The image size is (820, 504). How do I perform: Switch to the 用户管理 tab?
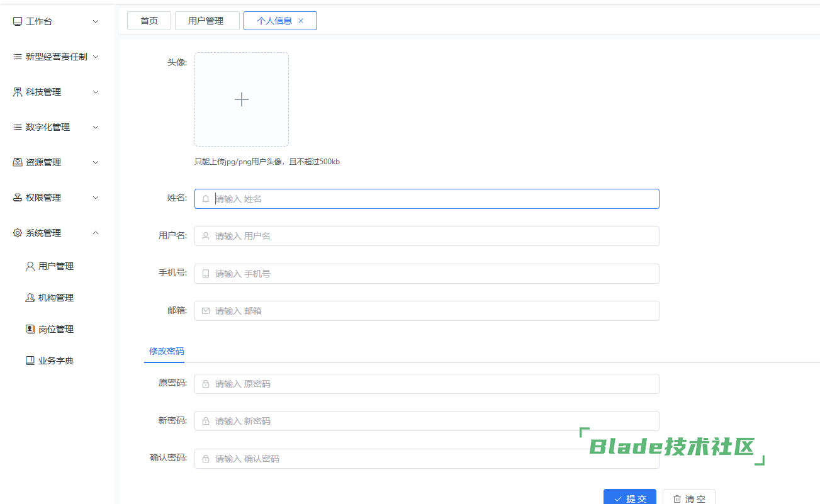click(x=206, y=21)
